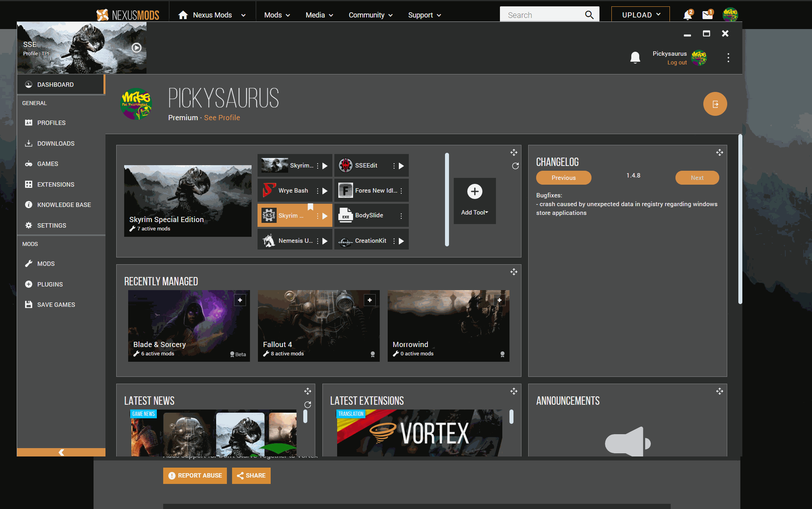Image resolution: width=812 pixels, height=509 pixels.
Task: Open Plugins from the sidebar
Action: click(49, 284)
